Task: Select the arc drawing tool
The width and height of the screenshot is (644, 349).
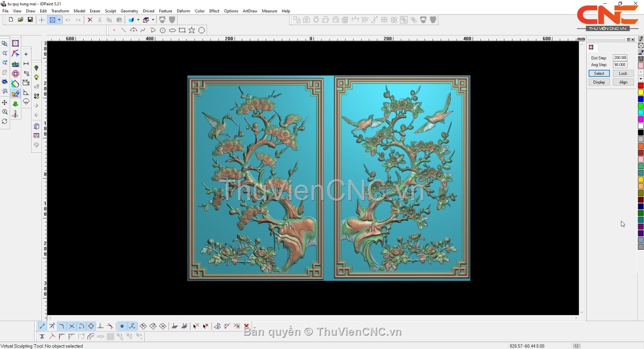Action: coord(134,30)
